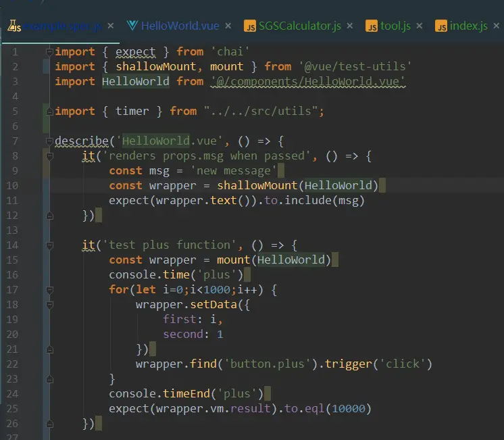Screen dimensions: 504x440
Task: Open the SGSCalculator.js tab
Action: click(299, 26)
